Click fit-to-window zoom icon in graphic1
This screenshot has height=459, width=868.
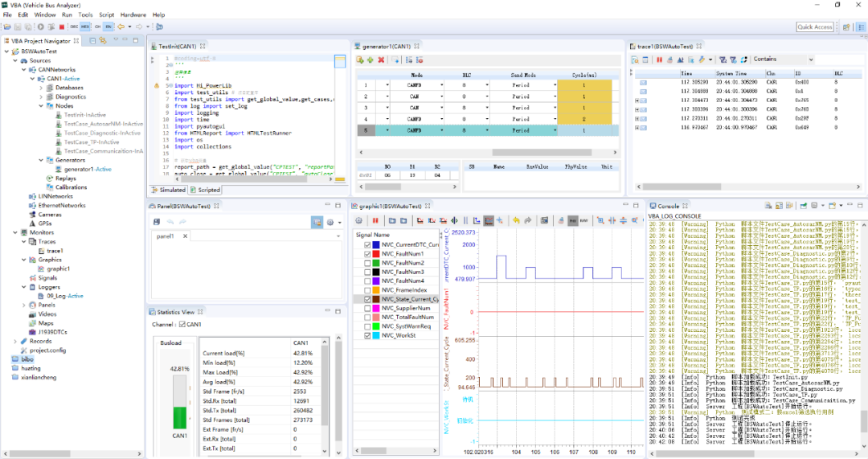point(600,220)
